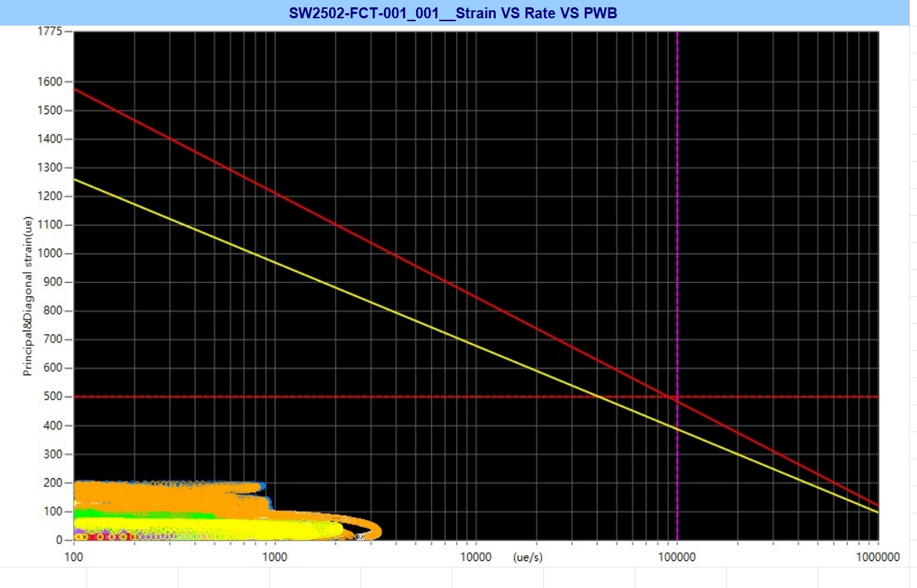The height and width of the screenshot is (588, 917).
Task: Click the y-axis value 200
Action: click(53, 483)
